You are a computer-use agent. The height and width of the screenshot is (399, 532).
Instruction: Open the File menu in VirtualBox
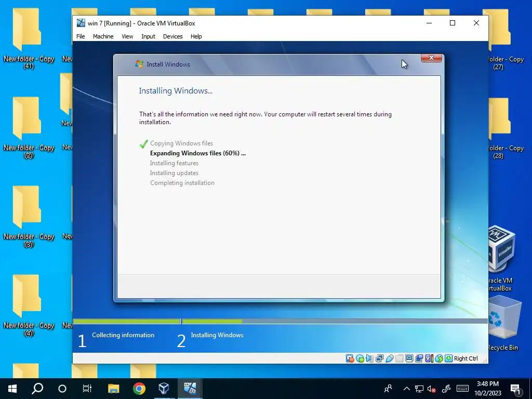pyautogui.click(x=81, y=36)
